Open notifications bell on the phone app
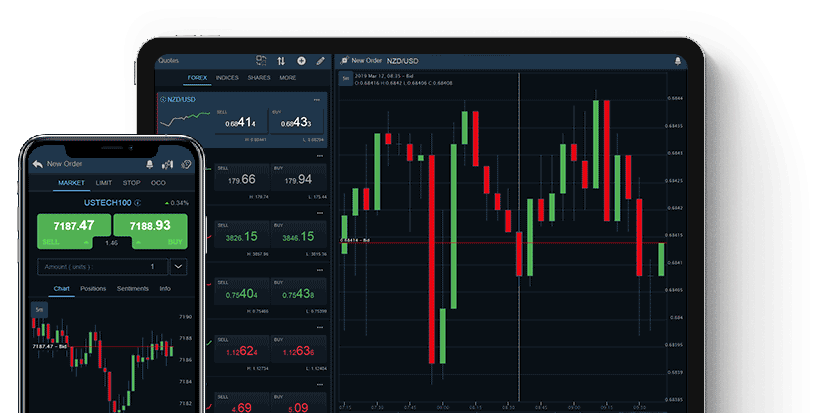The image size is (819, 413). (x=150, y=163)
